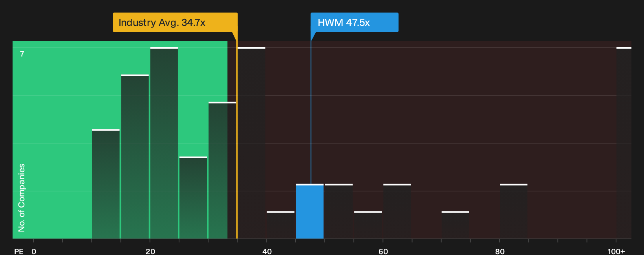Click the x-axis label 60
Screen dimensions: 644x255
pos(383,251)
